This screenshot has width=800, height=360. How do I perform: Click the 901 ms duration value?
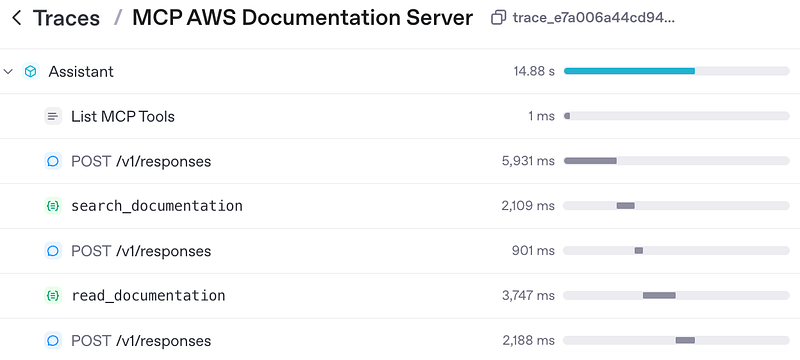533,251
